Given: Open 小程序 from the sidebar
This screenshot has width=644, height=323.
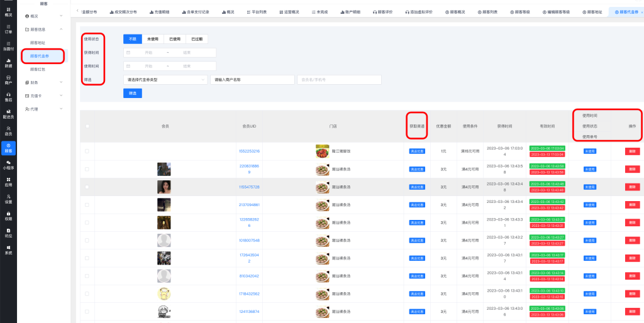Looking at the screenshot, I should [8, 165].
